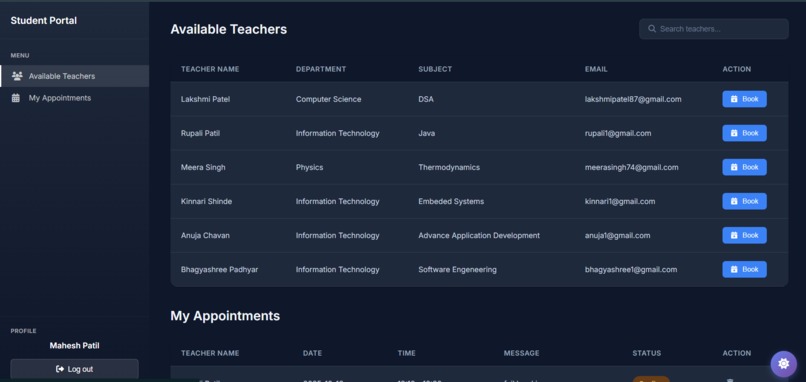Click the DATE column header in appointments
Image resolution: width=806 pixels, height=382 pixels.
pos(313,353)
